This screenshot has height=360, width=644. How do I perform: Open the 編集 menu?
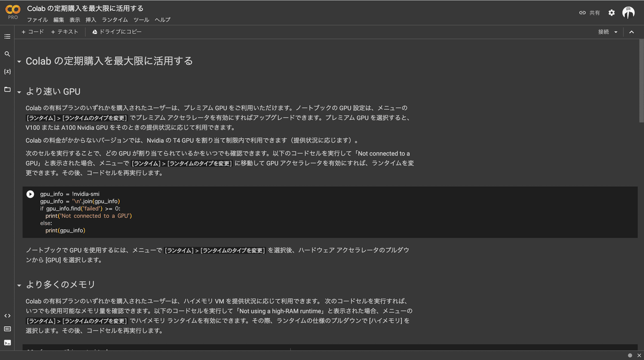(x=58, y=20)
